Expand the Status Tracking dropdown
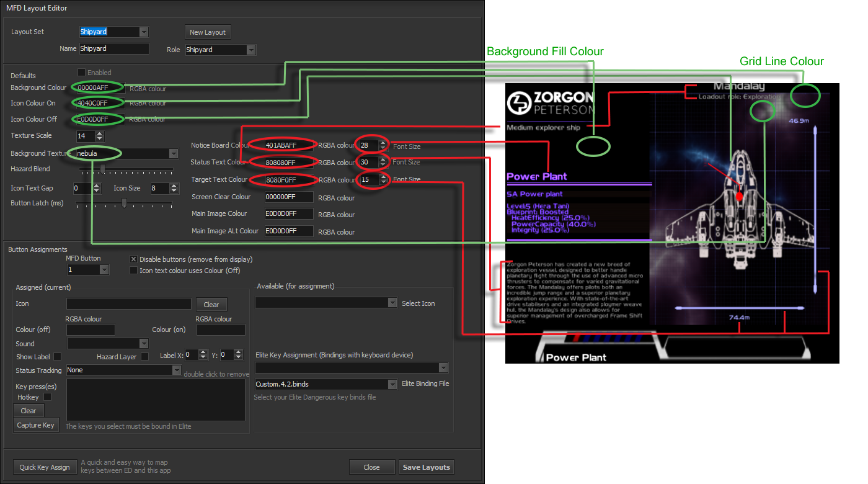 pos(176,370)
